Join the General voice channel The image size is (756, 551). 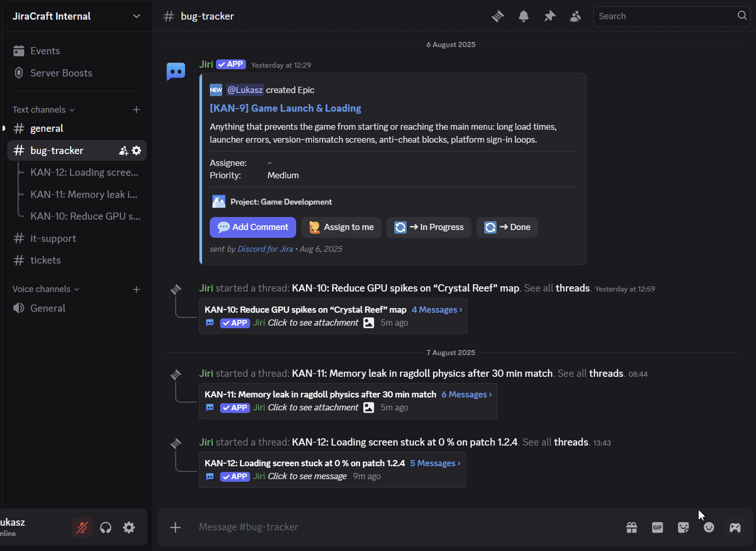pyautogui.click(x=76, y=308)
